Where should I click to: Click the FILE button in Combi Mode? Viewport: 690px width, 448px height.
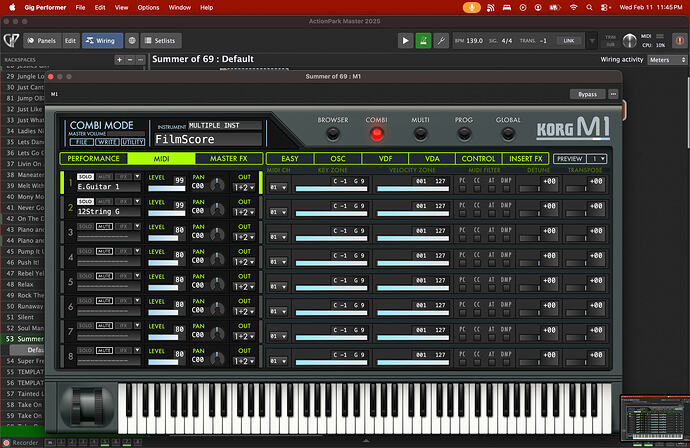[81, 142]
